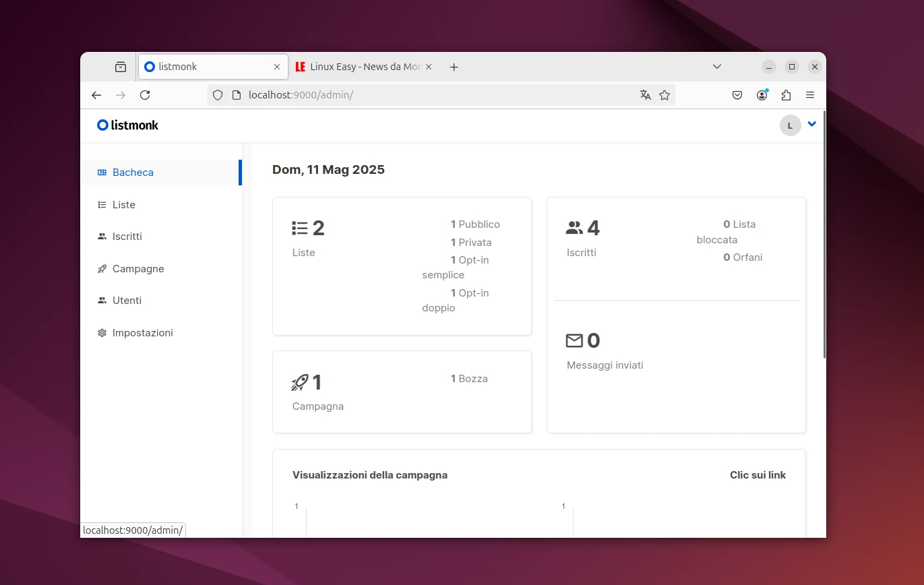This screenshot has height=585, width=924.
Task: Open Liste in the sidebar
Action: (x=124, y=205)
